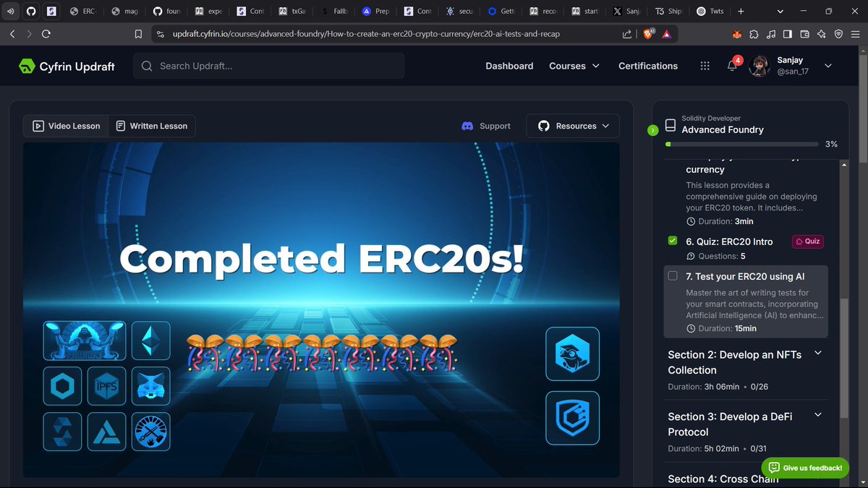Click the search magnifier in Search Updraft
This screenshot has width=868, height=488.
pos(146,65)
